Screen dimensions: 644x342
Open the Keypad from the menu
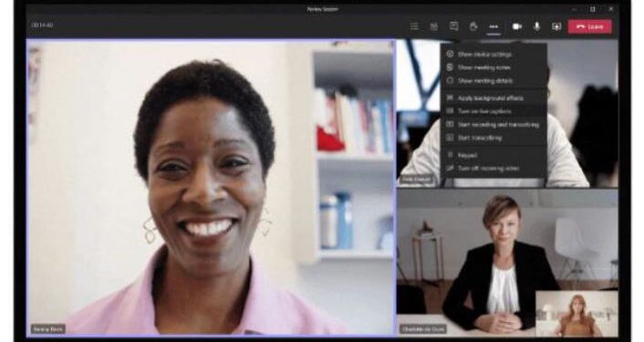click(x=493, y=155)
